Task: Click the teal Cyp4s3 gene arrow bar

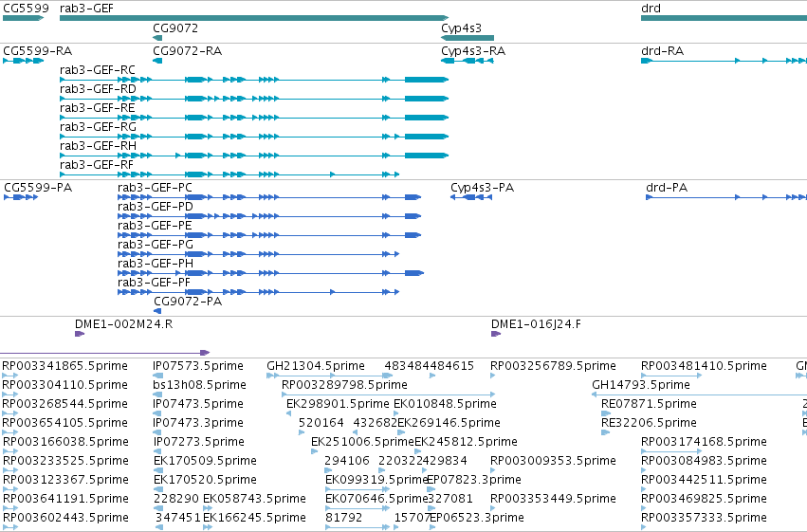Action: [468, 38]
